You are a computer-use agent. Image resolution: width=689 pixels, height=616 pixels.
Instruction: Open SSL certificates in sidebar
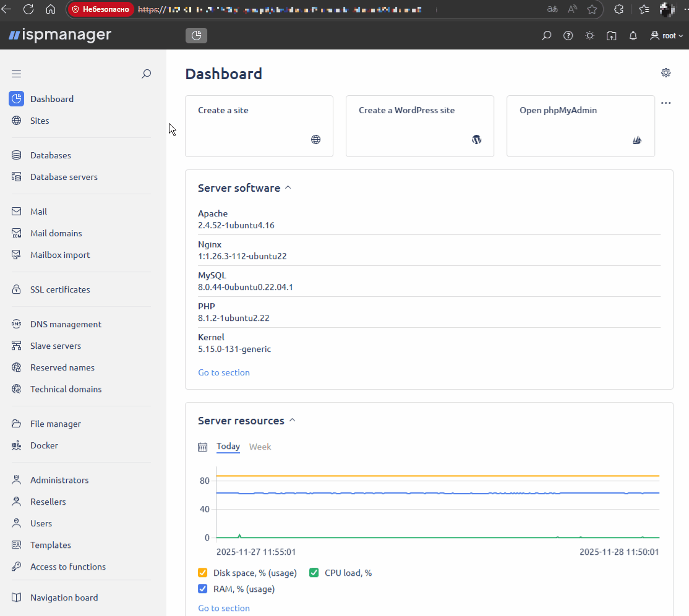60,289
